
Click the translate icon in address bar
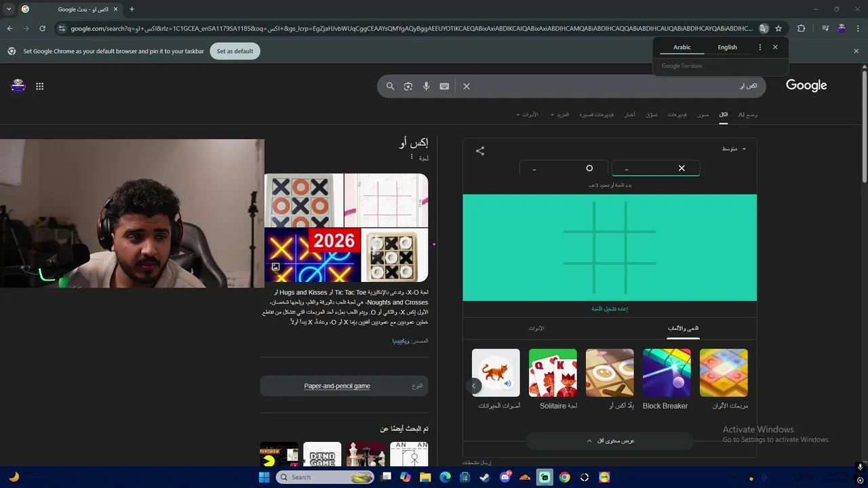pos(764,28)
